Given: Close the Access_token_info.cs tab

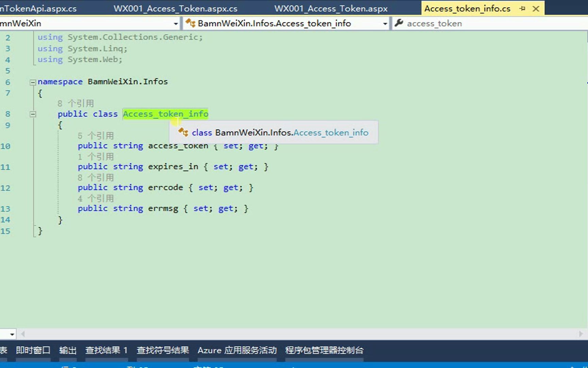Looking at the screenshot, I should tap(536, 9).
